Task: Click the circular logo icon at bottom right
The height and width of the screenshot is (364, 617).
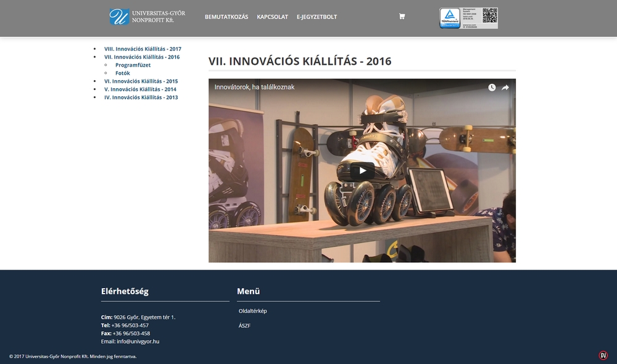Action: [603, 355]
